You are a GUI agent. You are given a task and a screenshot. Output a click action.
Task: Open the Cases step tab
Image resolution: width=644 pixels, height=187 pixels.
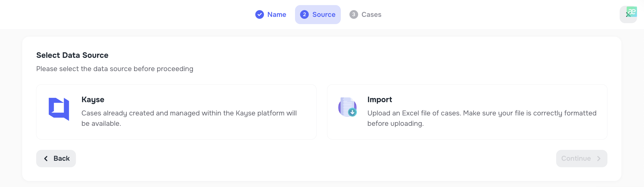[x=365, y=14]
